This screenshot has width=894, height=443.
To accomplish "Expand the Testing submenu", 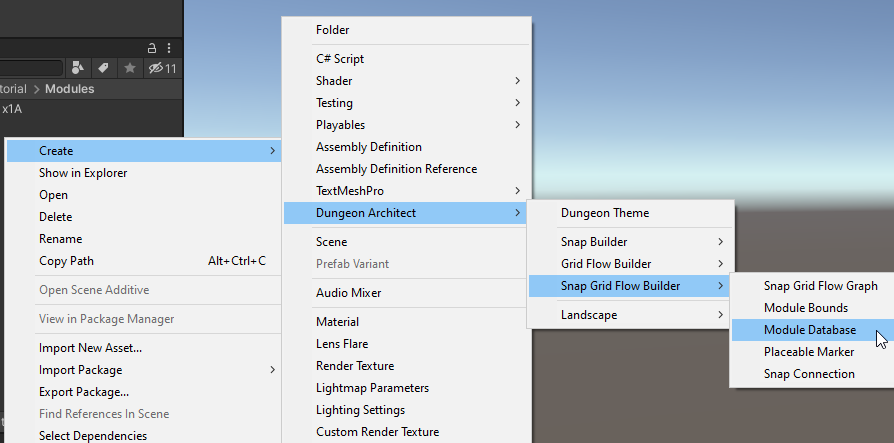I will click(407, 103).
